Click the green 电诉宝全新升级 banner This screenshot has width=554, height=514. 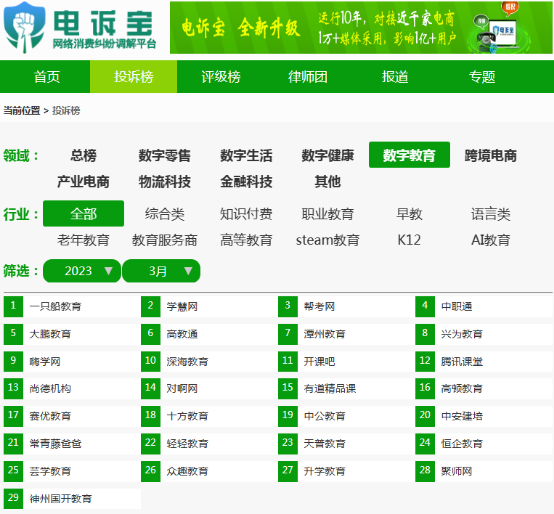click(x=361, y=28)
